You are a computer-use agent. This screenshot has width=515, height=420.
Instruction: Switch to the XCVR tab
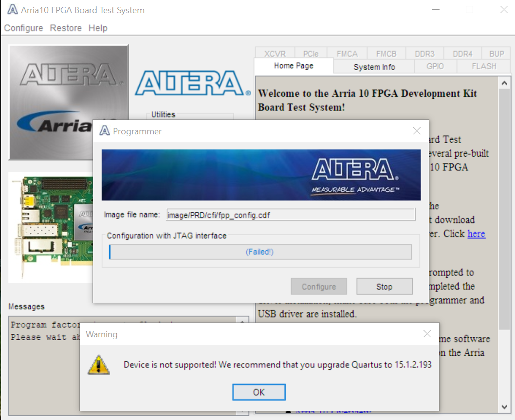tap(275, 54)
